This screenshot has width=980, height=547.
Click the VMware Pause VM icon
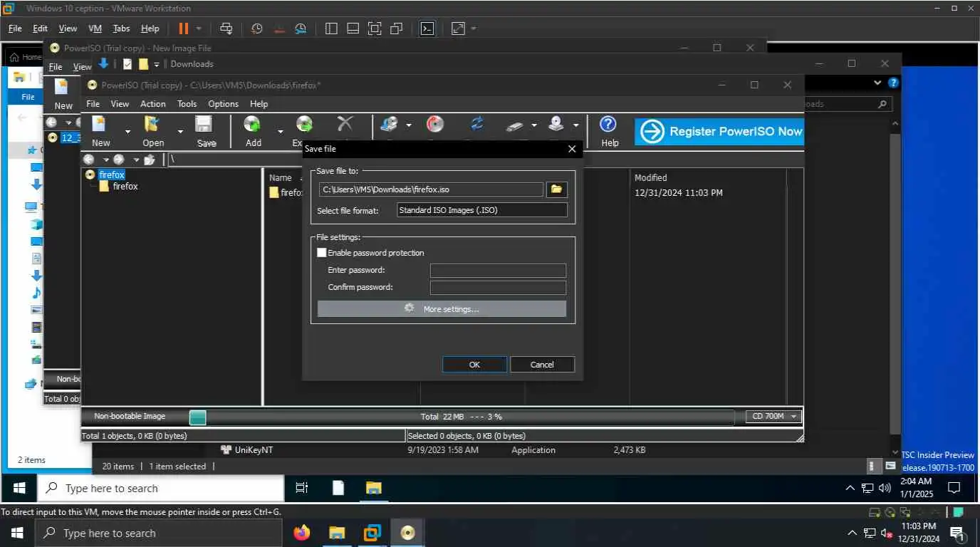pyautogui.click(x=183, y=28)
